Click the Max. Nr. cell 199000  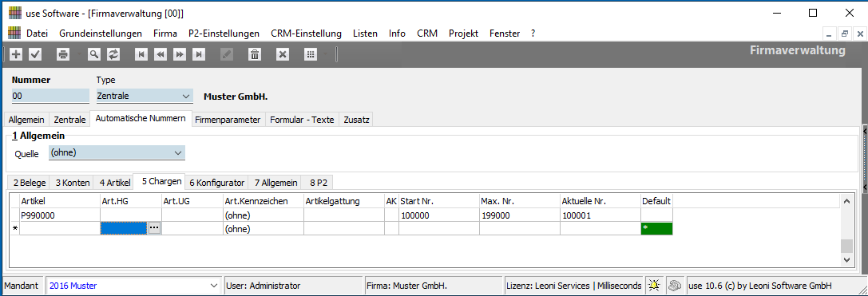coord(520,215)
